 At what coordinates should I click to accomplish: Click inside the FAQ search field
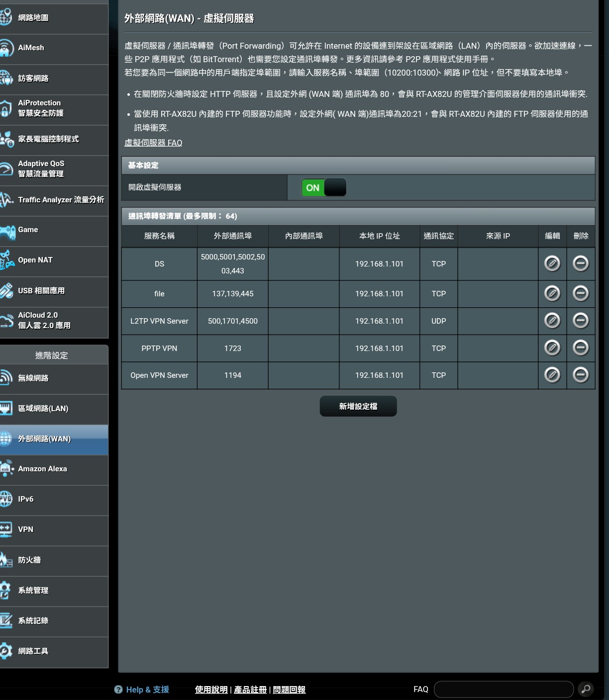pos(504,689)
